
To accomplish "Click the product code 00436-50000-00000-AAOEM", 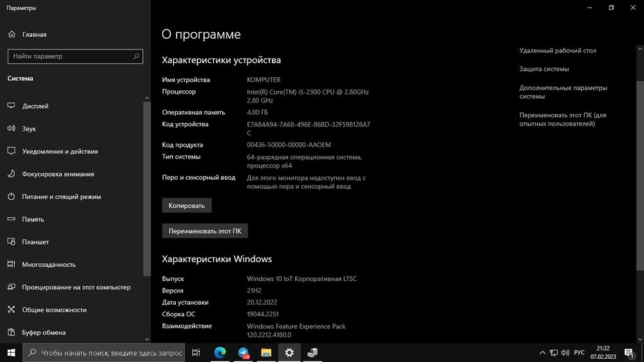I will pos(289,145).
